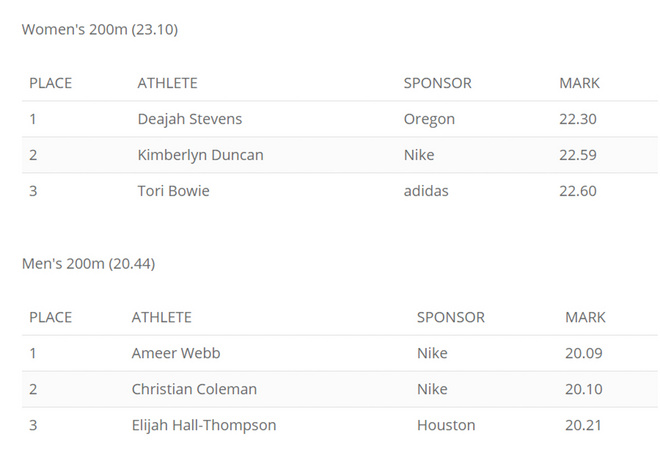
Task: Click Ameer Webb's Nike sponsor cell
Action: pyautogui.click(x=432, y=353)
